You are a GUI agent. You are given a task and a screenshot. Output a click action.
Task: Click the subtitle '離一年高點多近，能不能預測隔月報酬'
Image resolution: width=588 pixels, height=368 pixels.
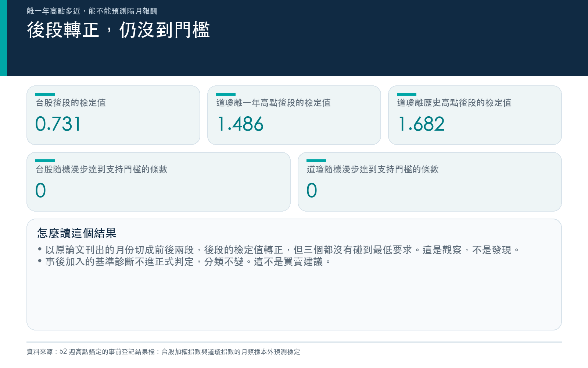[x=92, y=11]
